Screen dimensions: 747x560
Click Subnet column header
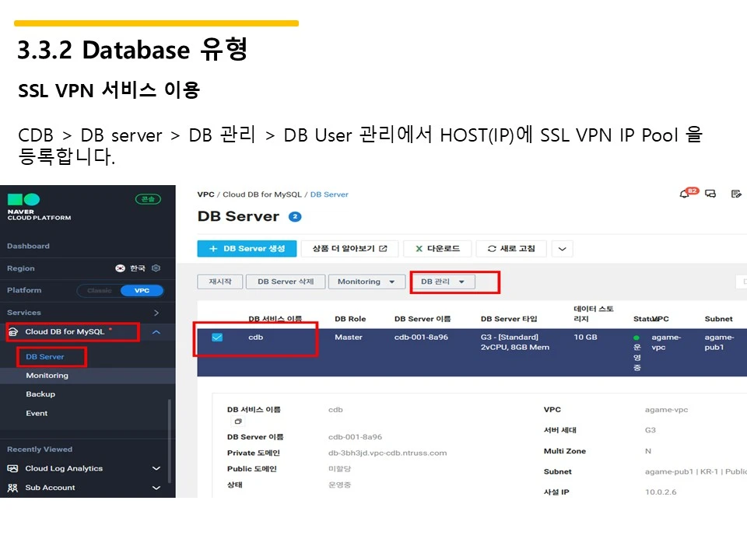718,319
